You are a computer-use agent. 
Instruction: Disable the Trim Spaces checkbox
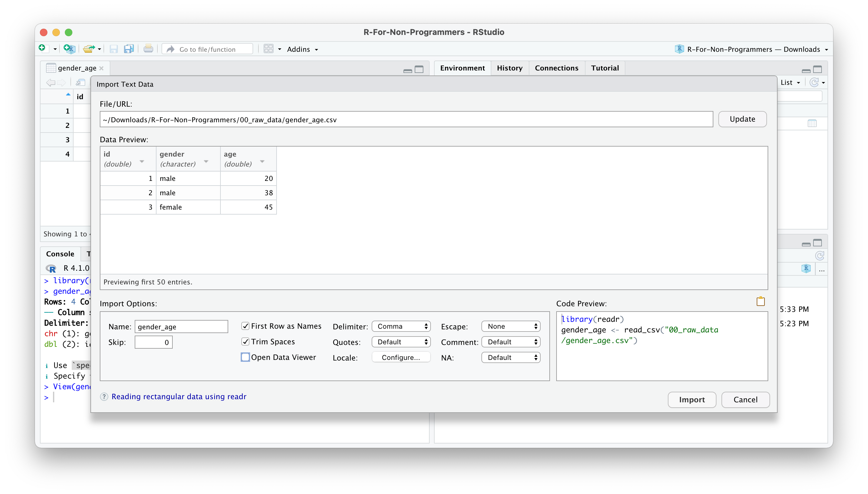tap(246, 342)
